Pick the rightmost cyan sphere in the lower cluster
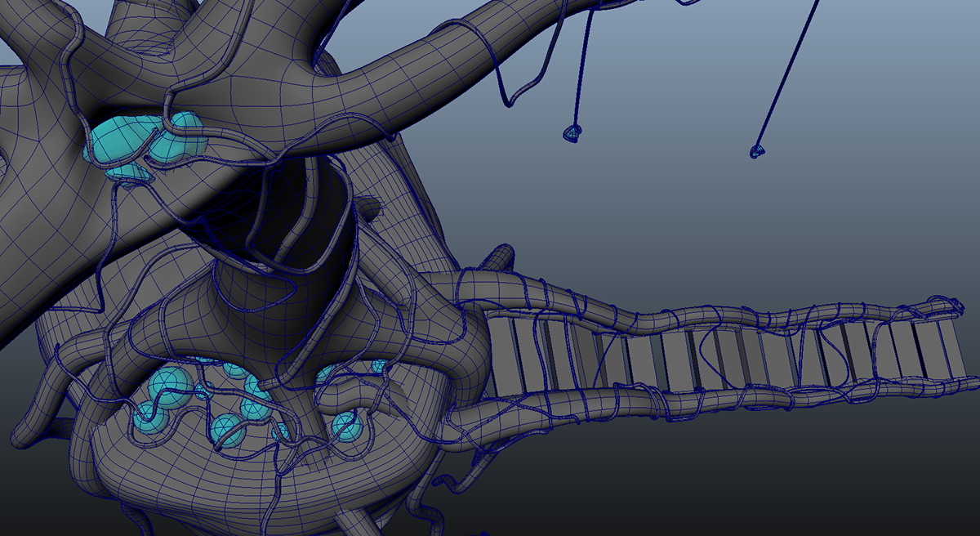 point(377,367)
